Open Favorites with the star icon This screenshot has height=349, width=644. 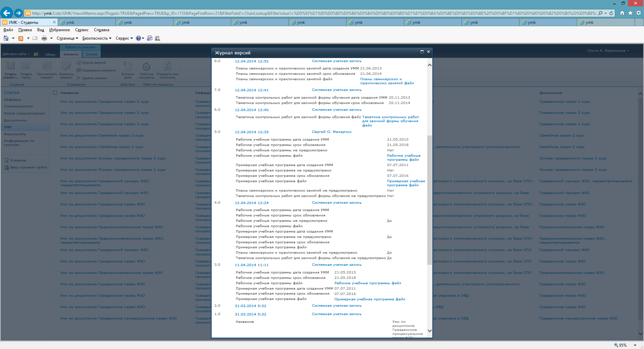coord(630,13)
